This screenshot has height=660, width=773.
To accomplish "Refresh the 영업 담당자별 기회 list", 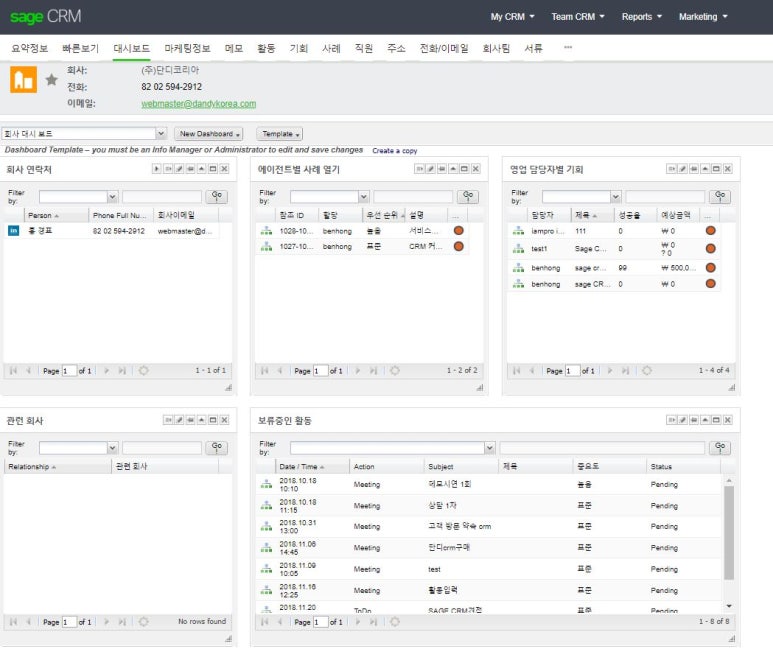I will coord(647,370).
